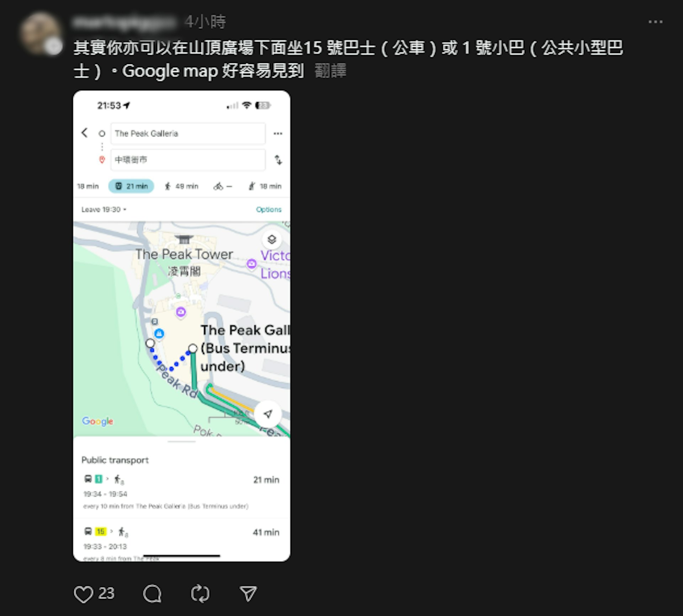Open the post's three-dot more menu

coord(655,22)
